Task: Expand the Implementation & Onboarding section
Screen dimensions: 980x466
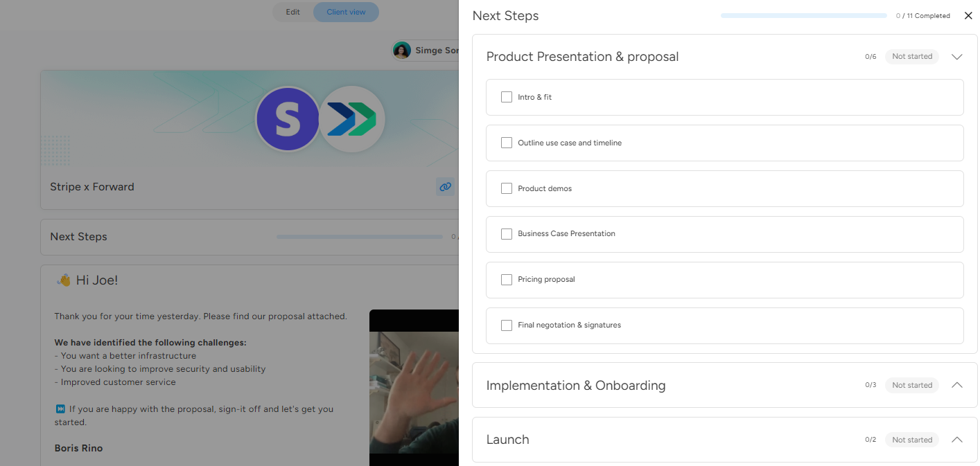Action: [x=957, y=385]
